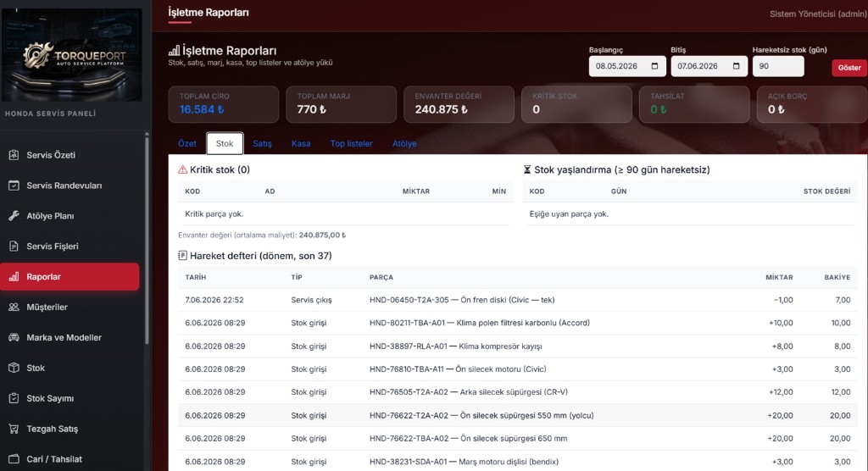Click the Stok box icon in sidebar

[14, 368]
